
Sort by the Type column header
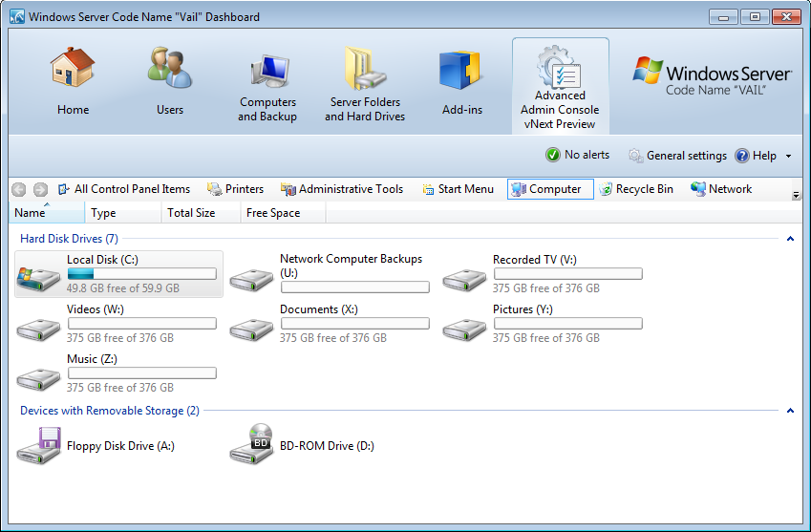(x=123, y=212)
